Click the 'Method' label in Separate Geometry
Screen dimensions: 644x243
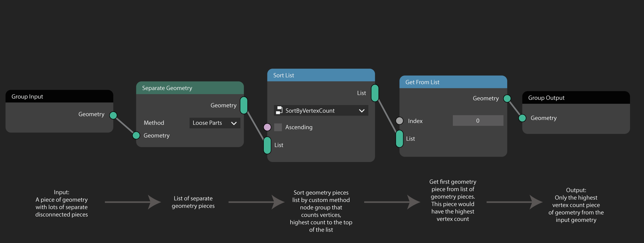pos(154,123)
